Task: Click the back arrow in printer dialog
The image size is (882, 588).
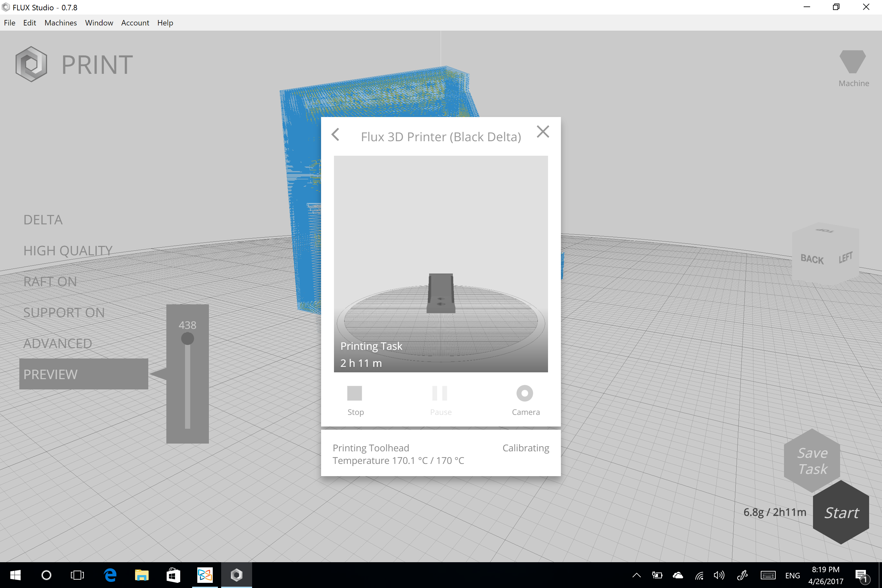Action: click(336, 135)
